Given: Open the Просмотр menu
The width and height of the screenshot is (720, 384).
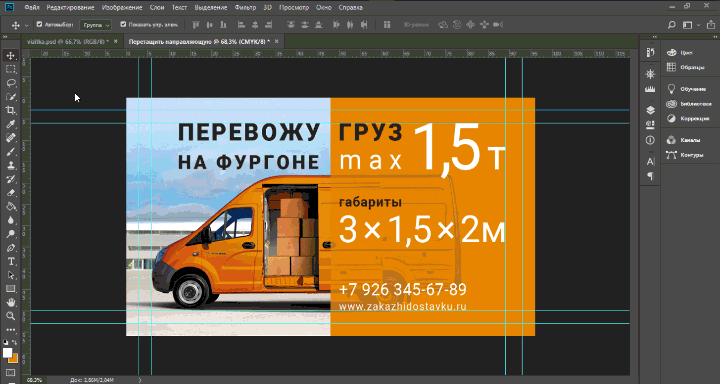Looking at the screenshot, I should [294, 7].
